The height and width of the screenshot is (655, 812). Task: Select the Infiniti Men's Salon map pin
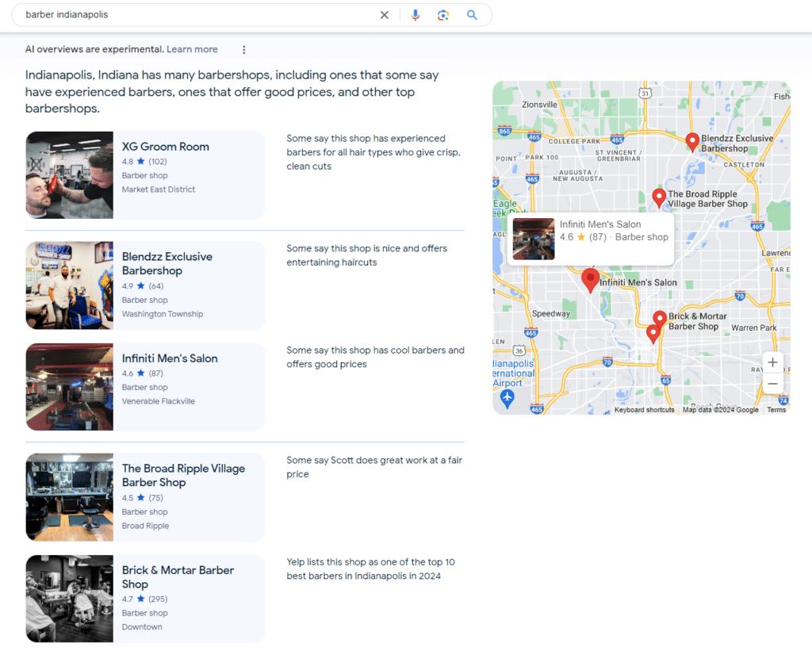point(591,279)
